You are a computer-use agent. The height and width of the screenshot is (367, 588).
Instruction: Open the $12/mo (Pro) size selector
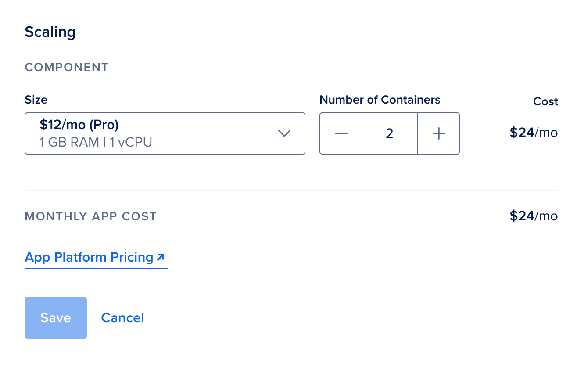point(165,133)
